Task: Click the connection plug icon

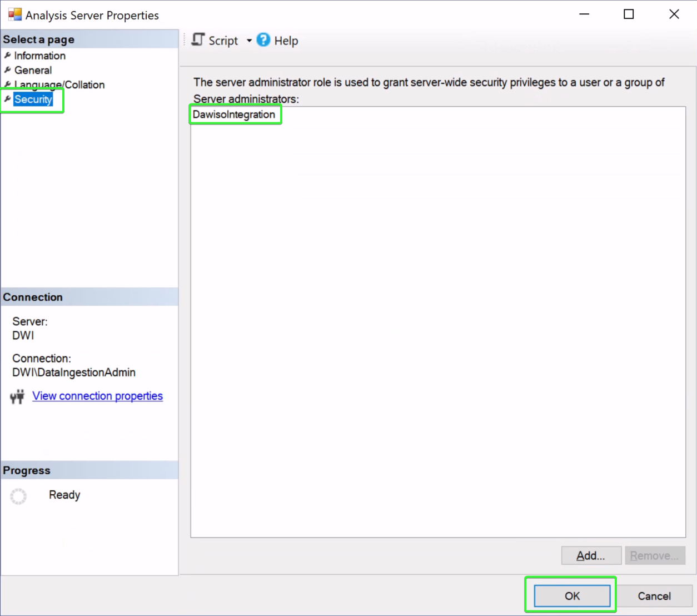Action: [x=17, y=396]
